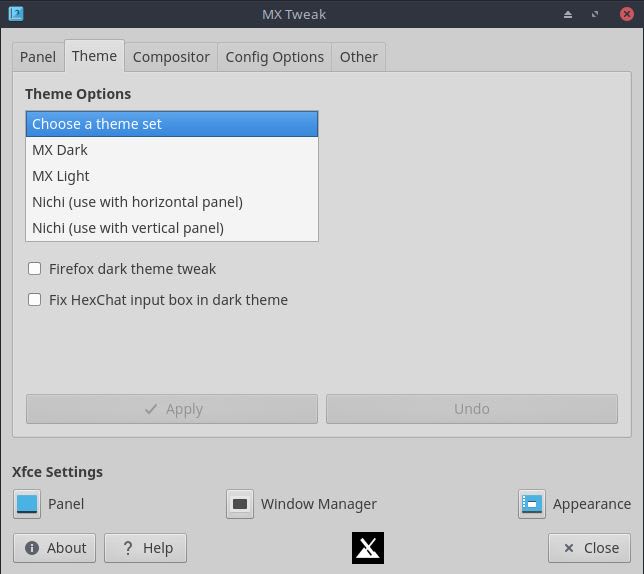Click the MX Tweak app icon in titlebar

(16, 14)
